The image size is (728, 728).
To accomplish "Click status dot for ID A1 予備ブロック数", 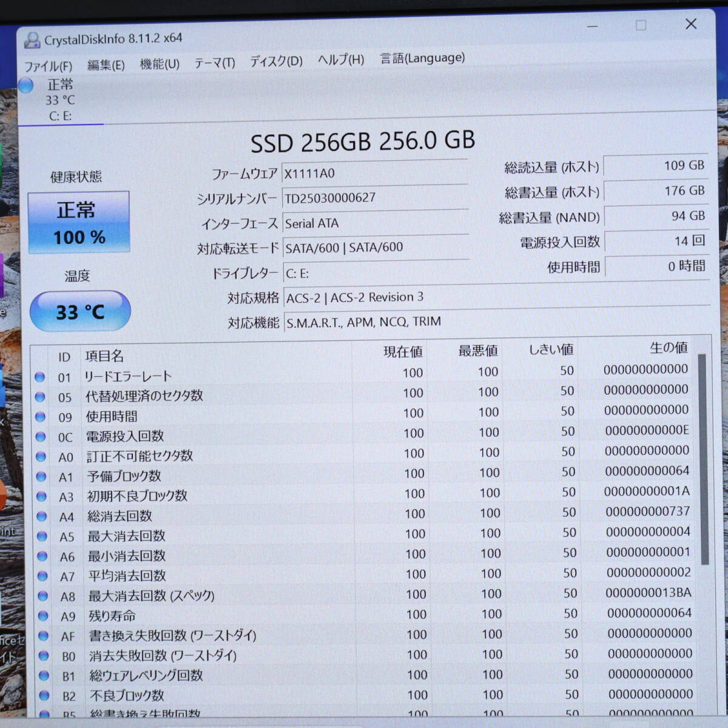I will (x=41, y=477).
